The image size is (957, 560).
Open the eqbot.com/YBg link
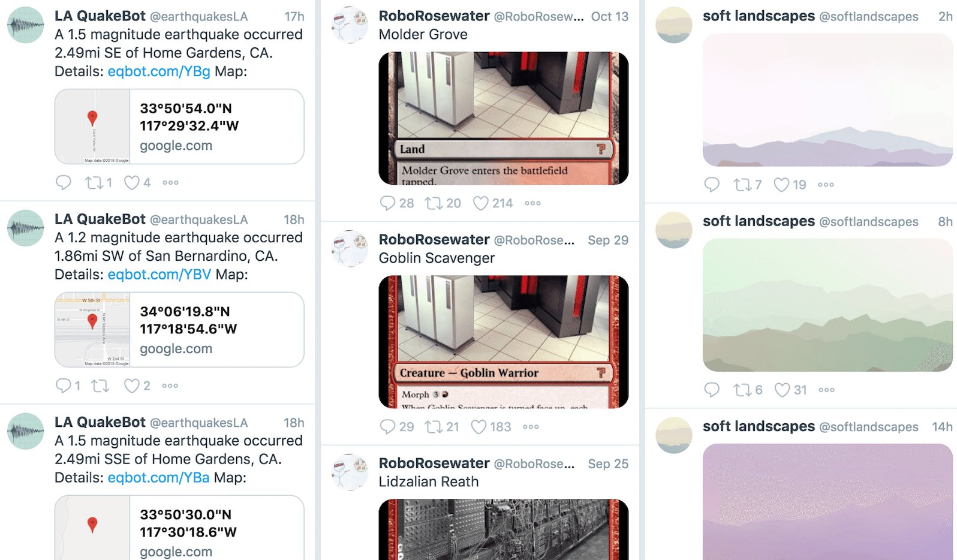(159, 71)
